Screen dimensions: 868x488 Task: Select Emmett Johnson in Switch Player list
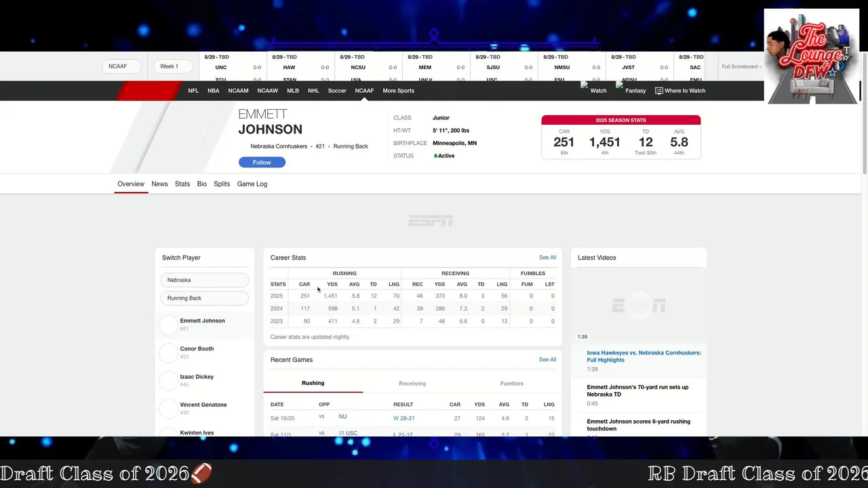pos(204,325)
